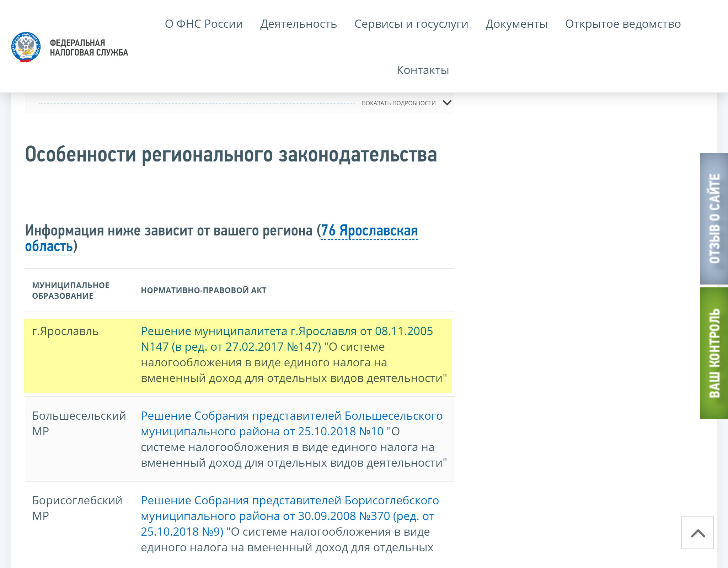Open the Сервисы и госуслуги menu
This screenshot has height=568, width=728.
click(x=411, y=24)
